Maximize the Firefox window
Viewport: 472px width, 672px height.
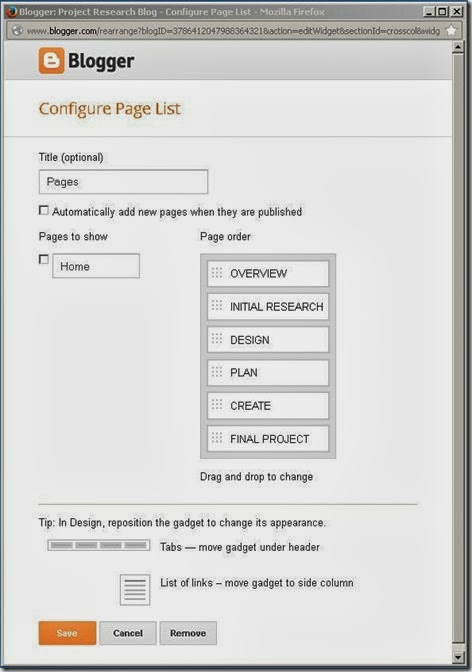443,12
